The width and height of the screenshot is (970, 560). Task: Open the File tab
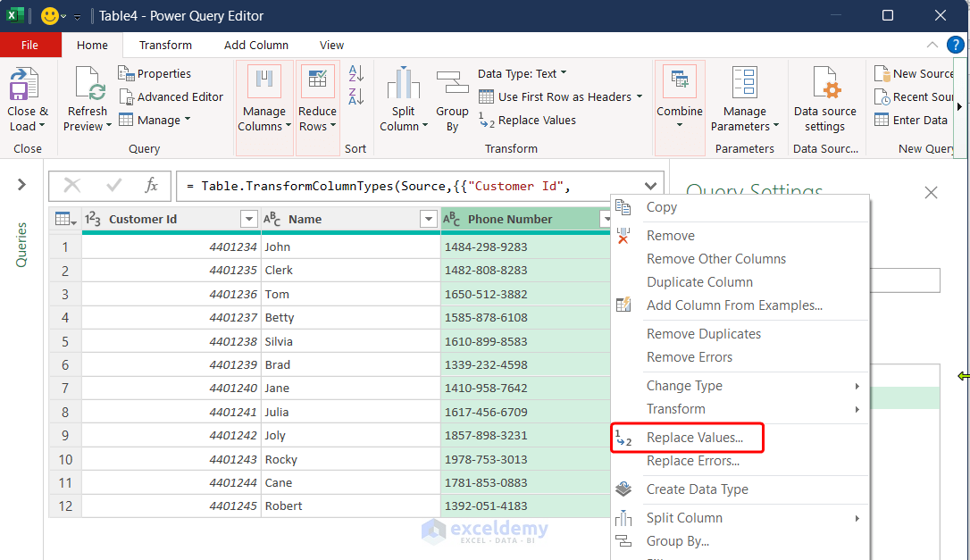(29, 46)
